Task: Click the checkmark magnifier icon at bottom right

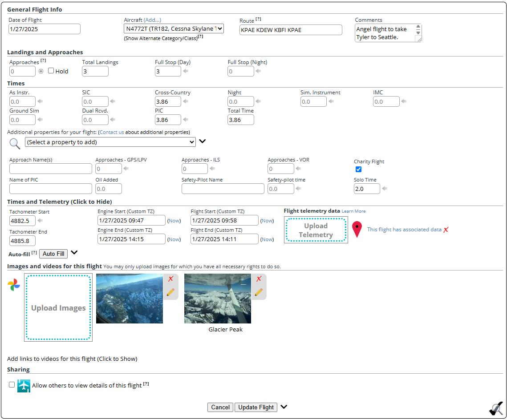Action: click(x=495, y=408)
